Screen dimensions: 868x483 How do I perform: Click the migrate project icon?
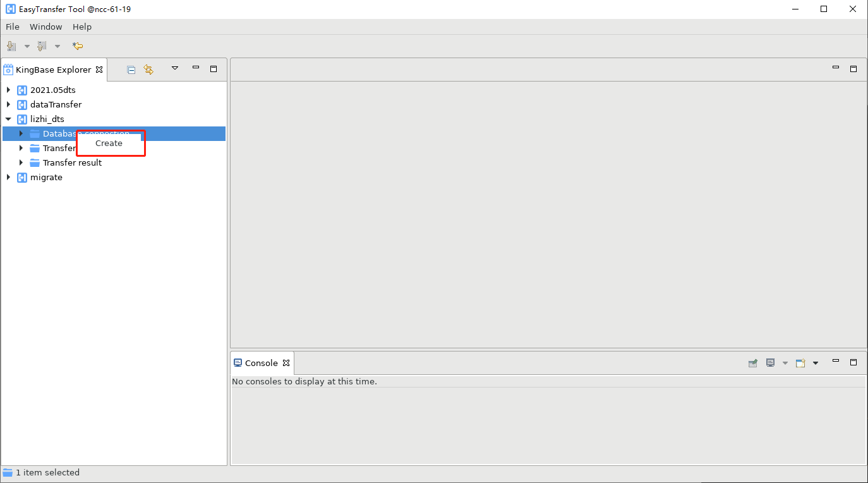22,177
